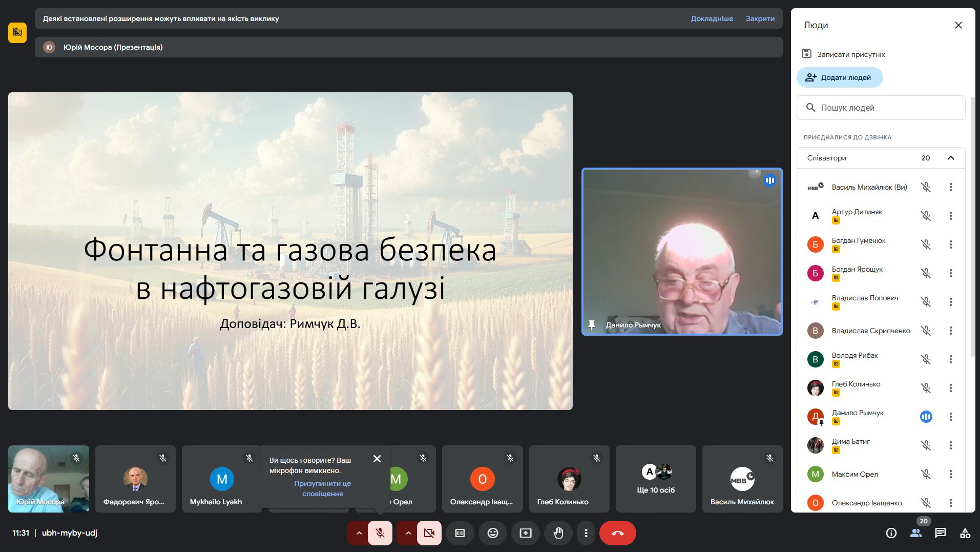
Task: Click the red leave call button
Action: 617,533
